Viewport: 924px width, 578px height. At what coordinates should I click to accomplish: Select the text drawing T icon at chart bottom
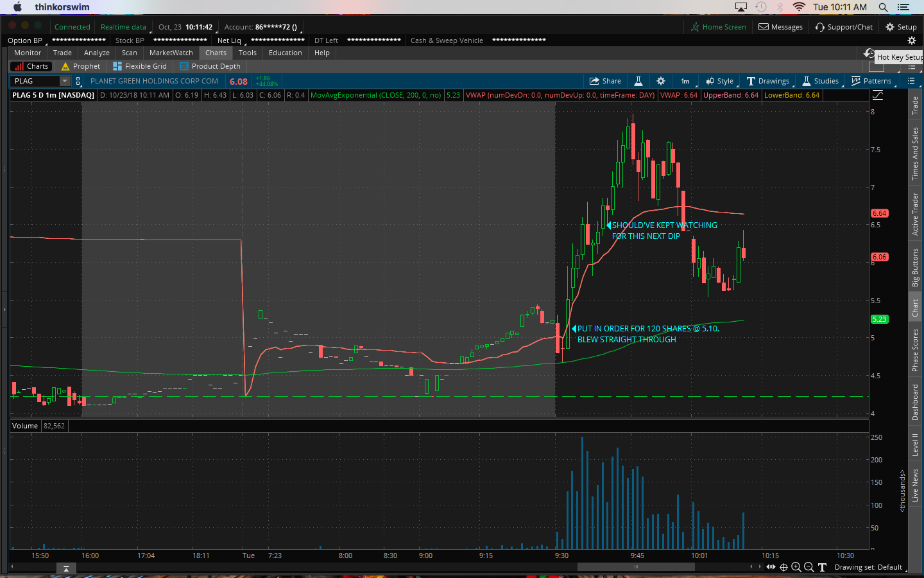point(822,567)
